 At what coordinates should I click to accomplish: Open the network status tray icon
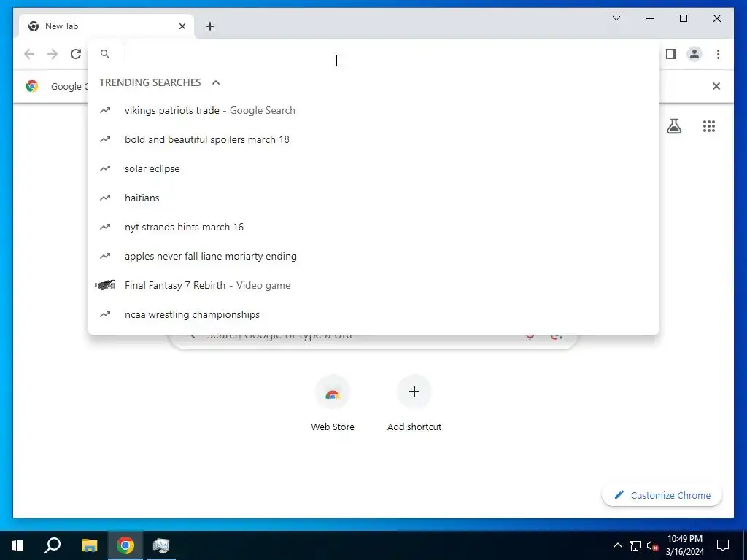pyautogui.click(x=635, y=545)
